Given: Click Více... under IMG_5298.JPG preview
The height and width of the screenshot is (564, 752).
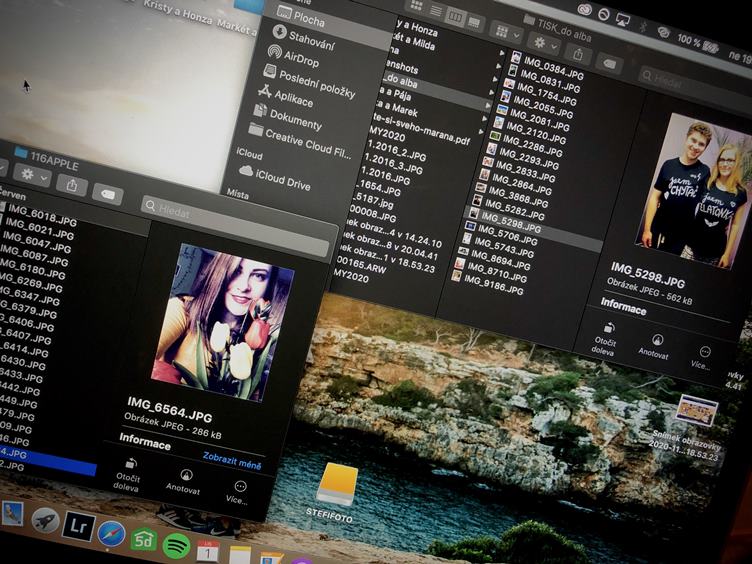Looking at the screenshot, I should [x=702, y=358].
